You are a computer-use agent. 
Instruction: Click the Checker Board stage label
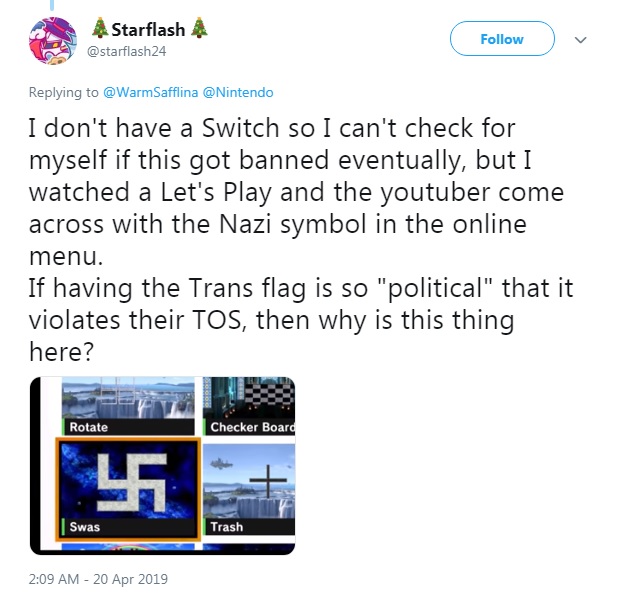[252, 427]
